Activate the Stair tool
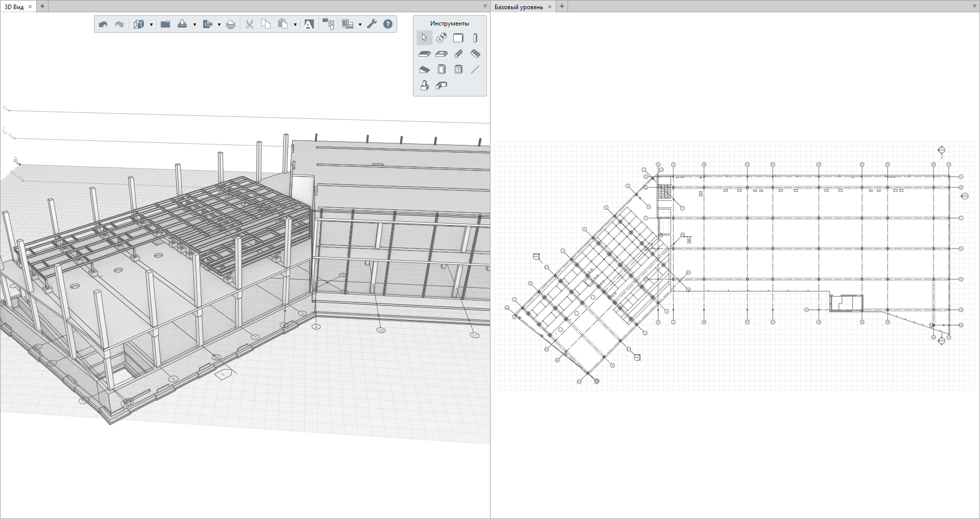Screen dimensions: 980x519 coord(475,54)
